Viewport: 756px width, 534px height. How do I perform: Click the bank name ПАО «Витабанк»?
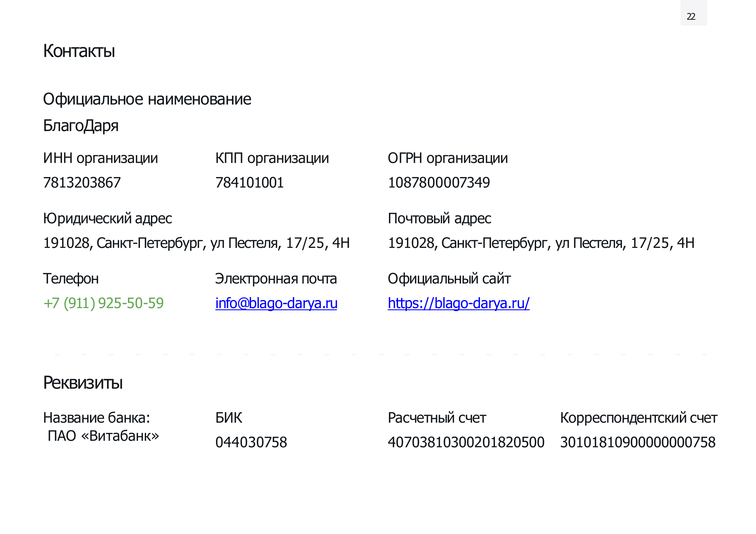pyautogui.click(x=103, y=436)
